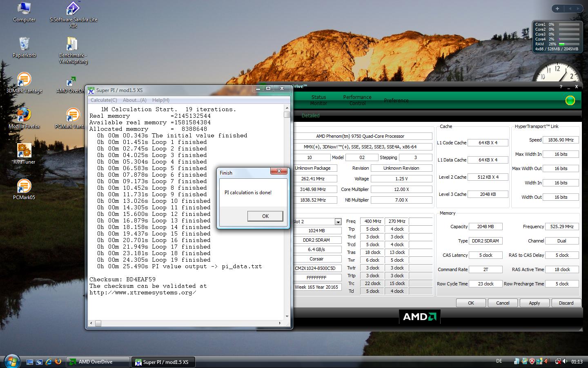Image resolution: width=588 pixels, height=368 pixels.
Task: Open the Help(H) menu in Super PI
Action: coord(160,100)
